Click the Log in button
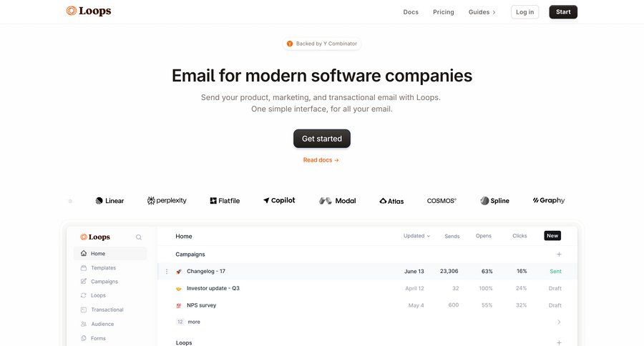 (525, 12)
